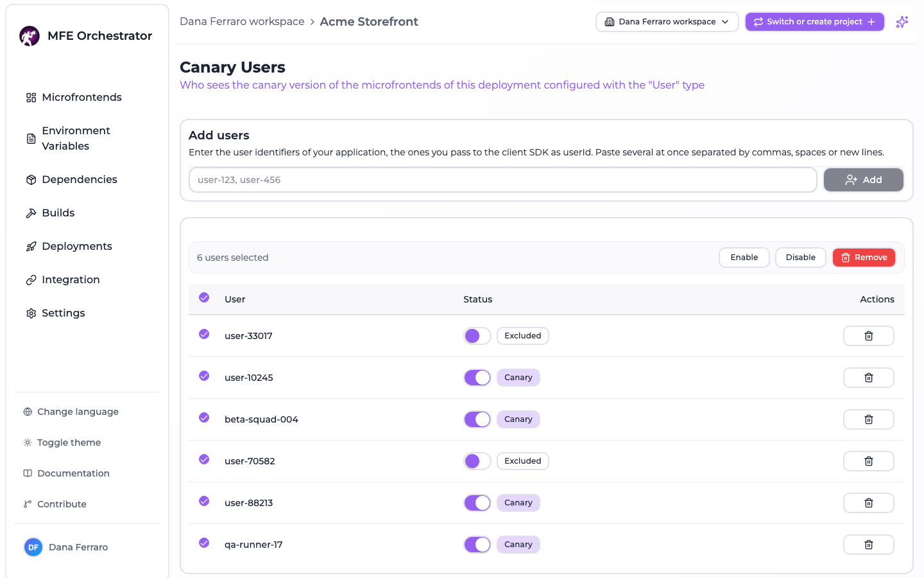The width and height of the screenshot is (924, 578).
Task: Open the Dana Ferraro workspace dropdown
Action: click(x=667, y=22)
